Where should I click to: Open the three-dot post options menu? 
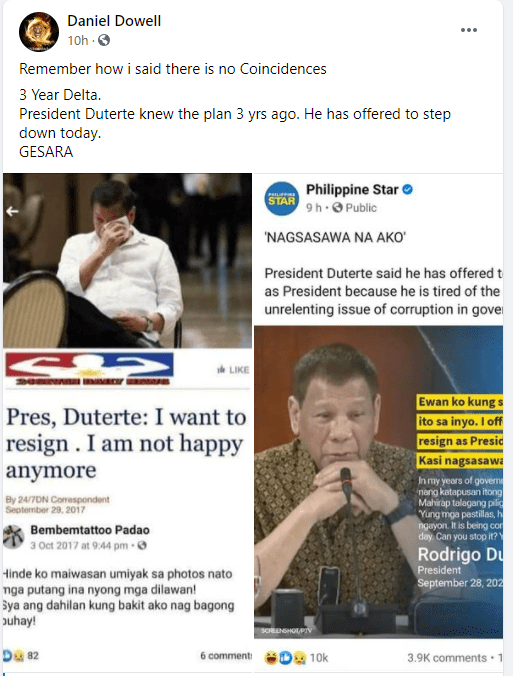[x=469, y=30]
